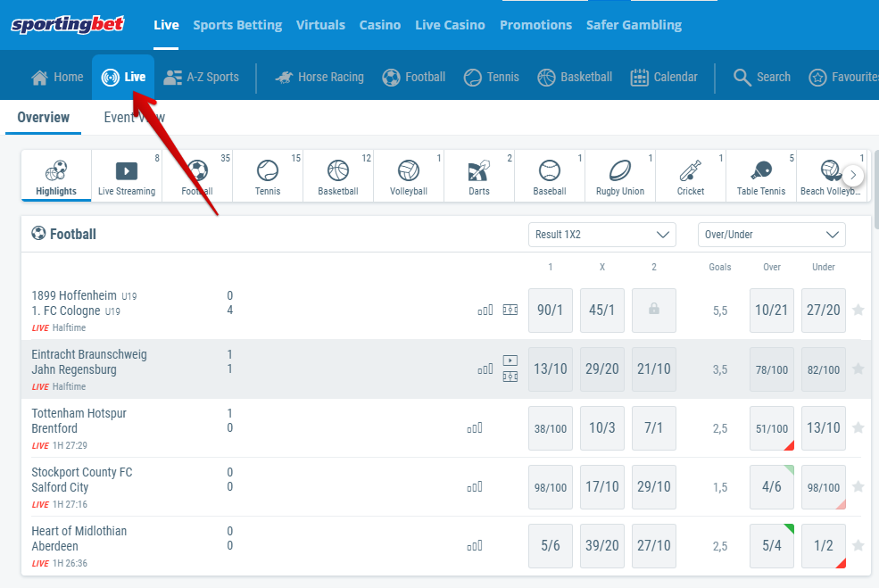The height and width of the screenshot is (588, 879).
Task: Open live video icon for Eintracht Braunschweig match
Action: click(510, 360)
